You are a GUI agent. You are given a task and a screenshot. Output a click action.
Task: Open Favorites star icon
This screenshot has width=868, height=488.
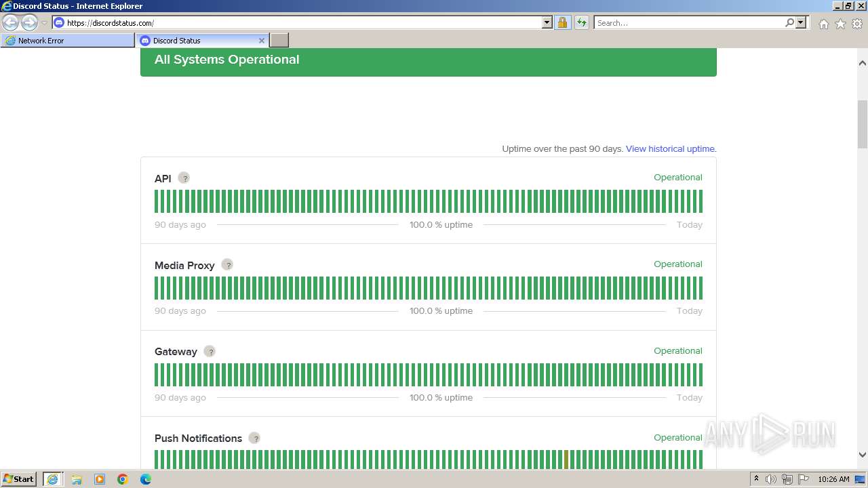pyautogui.click(x=840, y=24)
